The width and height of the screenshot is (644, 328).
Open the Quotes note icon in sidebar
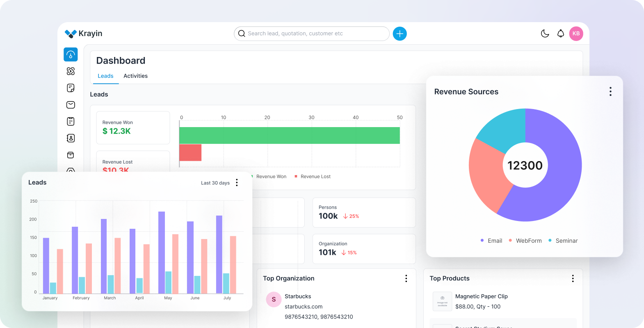(x=71, y=88)
